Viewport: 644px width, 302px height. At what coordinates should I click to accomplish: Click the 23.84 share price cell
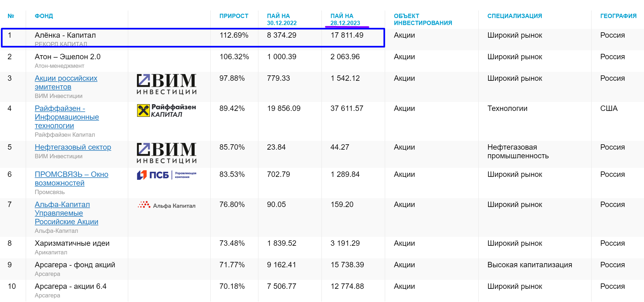tap(276, 147)
